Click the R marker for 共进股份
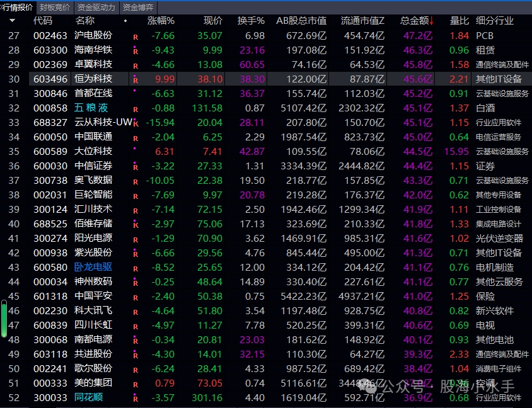 pos(136,356)
